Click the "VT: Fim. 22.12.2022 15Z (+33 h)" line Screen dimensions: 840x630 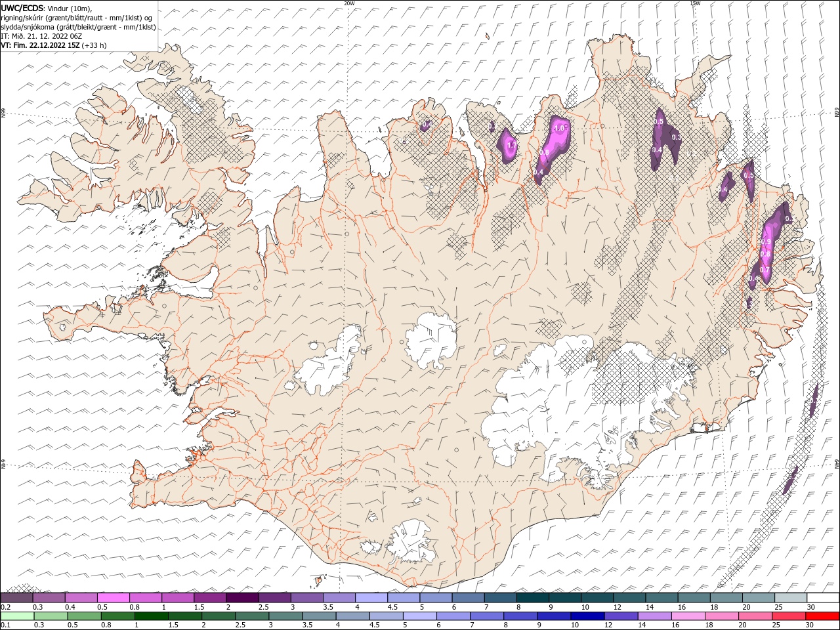54,45
